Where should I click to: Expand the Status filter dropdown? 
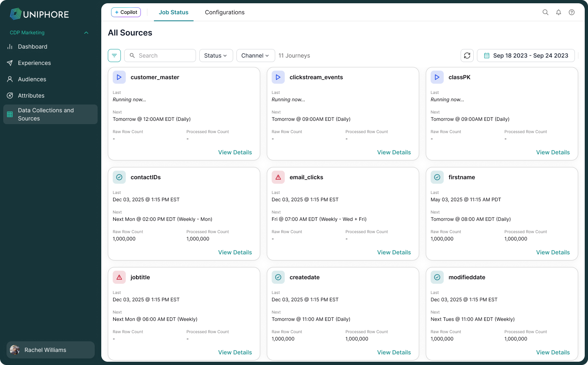[x=216, y=56]
